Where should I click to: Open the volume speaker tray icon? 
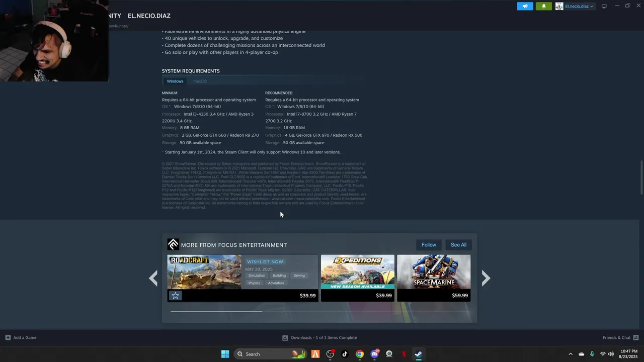pyautogui.click(x=611, y=354)
